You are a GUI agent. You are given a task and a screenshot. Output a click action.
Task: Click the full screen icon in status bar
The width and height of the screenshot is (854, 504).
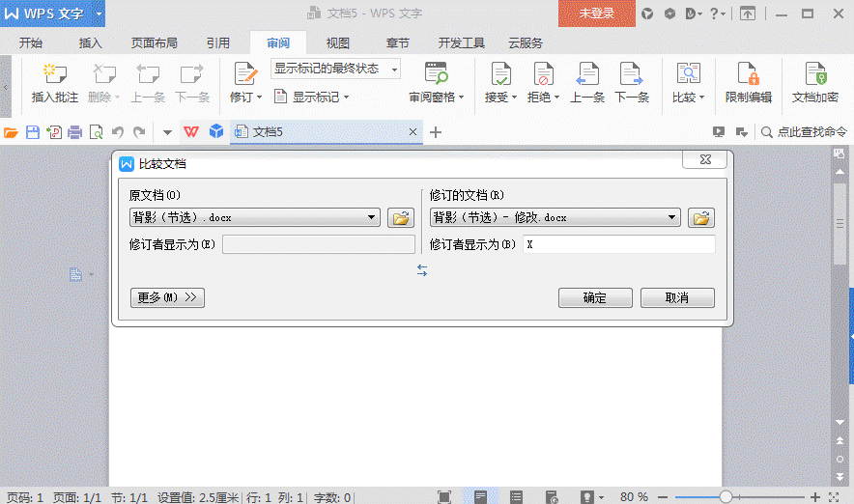pos(444,496)
